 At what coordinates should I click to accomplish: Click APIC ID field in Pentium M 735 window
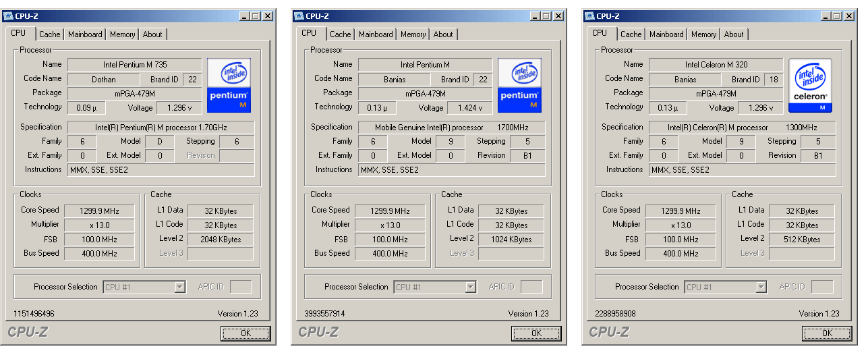click(241, 287)
